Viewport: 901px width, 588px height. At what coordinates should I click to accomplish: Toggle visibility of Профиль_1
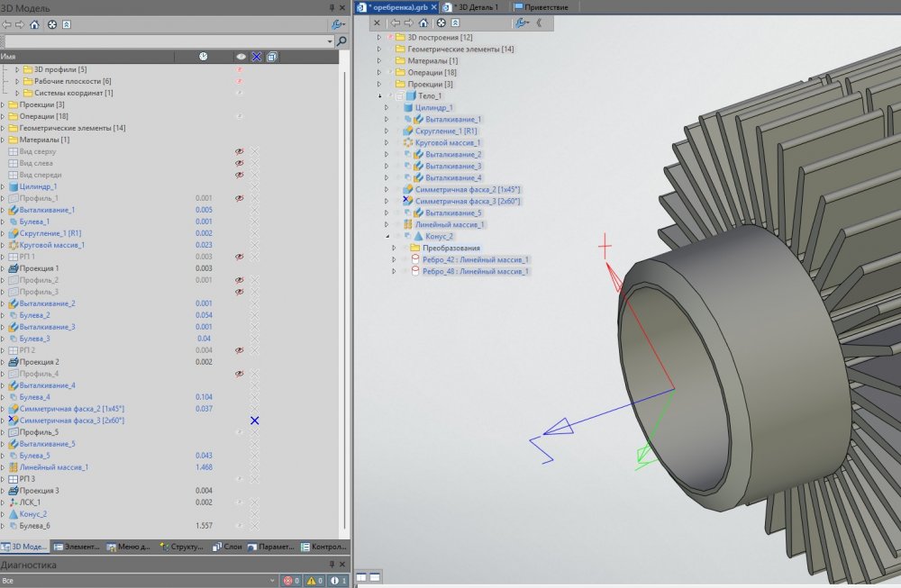[x=240, y=198]
